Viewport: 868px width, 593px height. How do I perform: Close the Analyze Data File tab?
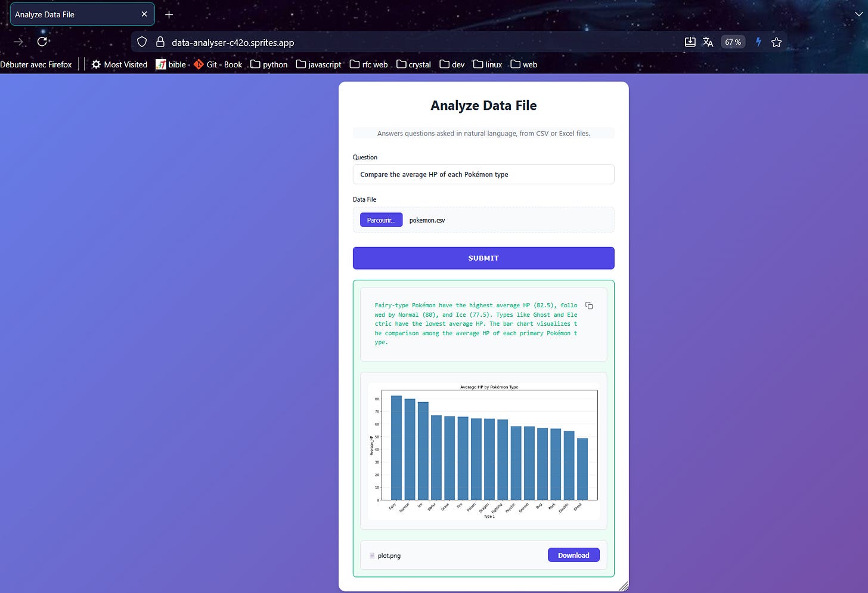click(144, 14)
